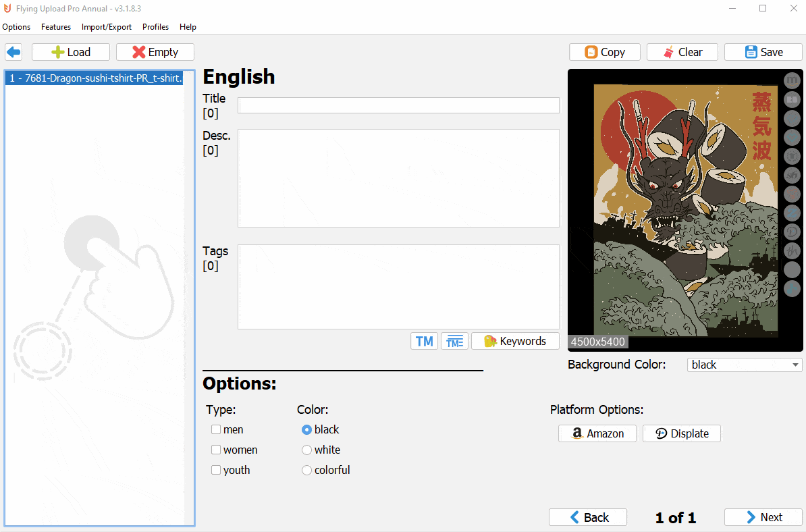Select the Displate 'D' icon beside the preview
This screenshot has height=532, width=806.
click(x=792, y=232)
